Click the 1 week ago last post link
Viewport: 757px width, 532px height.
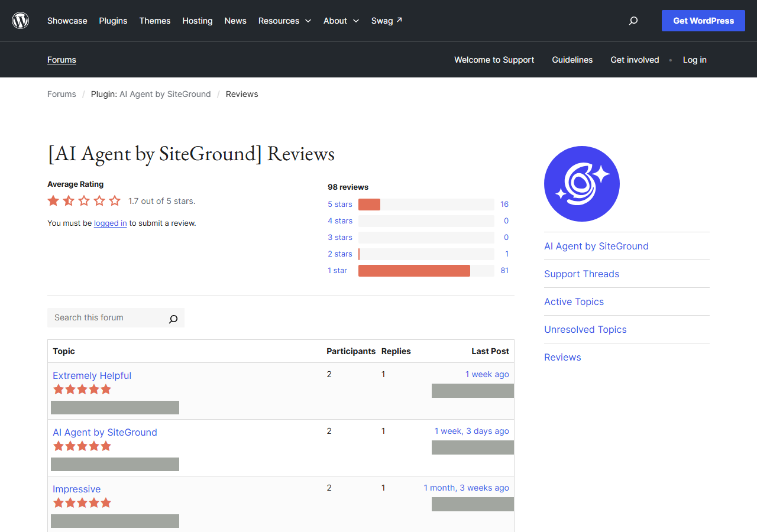point(487,374)
